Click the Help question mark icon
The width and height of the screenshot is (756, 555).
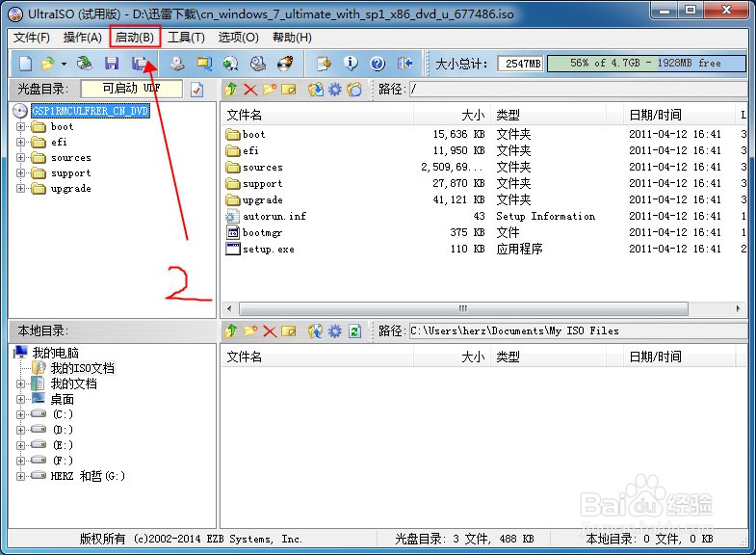pyautogui.click(x=378, y=64)
